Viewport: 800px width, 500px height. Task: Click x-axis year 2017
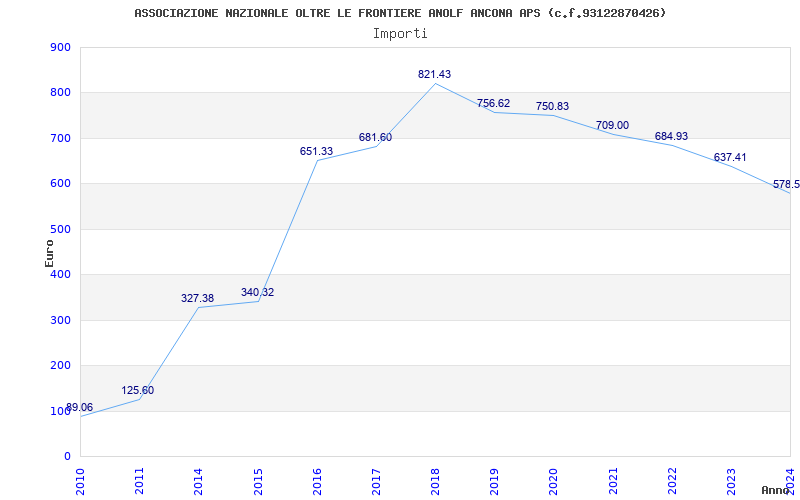(377, 481)
